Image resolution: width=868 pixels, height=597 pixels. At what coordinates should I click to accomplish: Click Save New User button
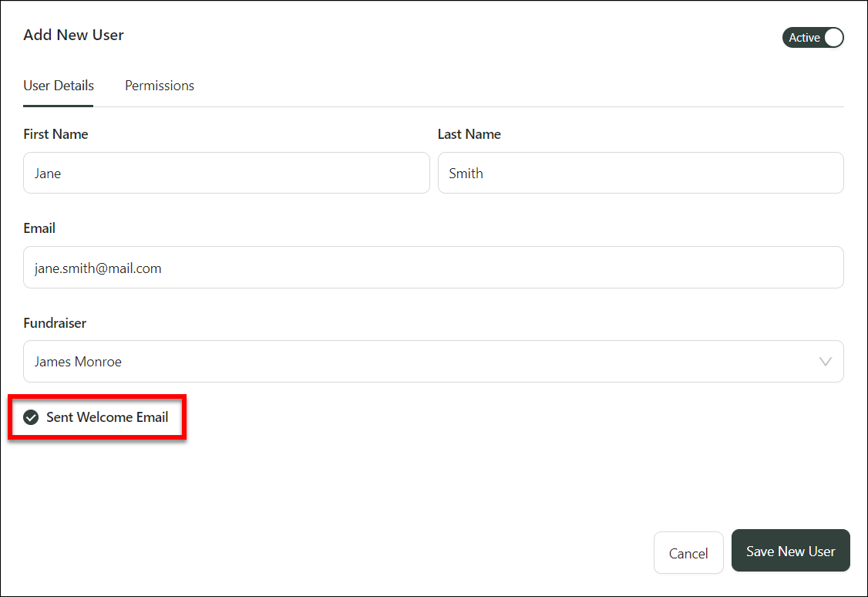[790, 551]
